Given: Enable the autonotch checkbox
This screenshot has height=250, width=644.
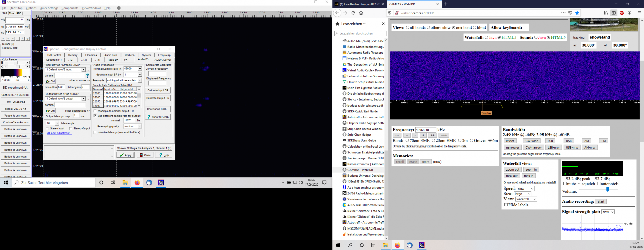Looking at the screenshot, I should (599, 184).
